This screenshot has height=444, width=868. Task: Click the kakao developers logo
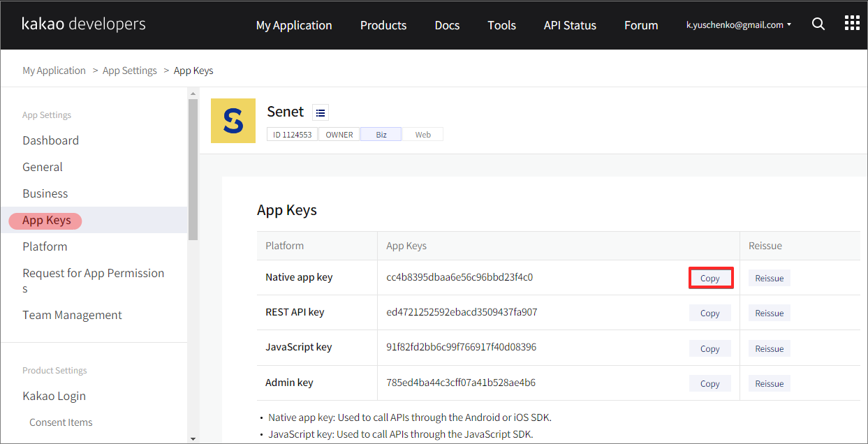point(84,24)
